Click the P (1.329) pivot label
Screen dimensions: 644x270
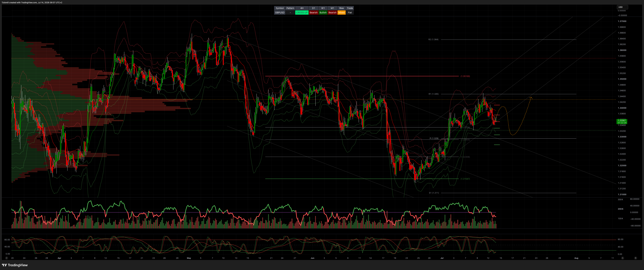pyautogui.click(x=434, y=138)
